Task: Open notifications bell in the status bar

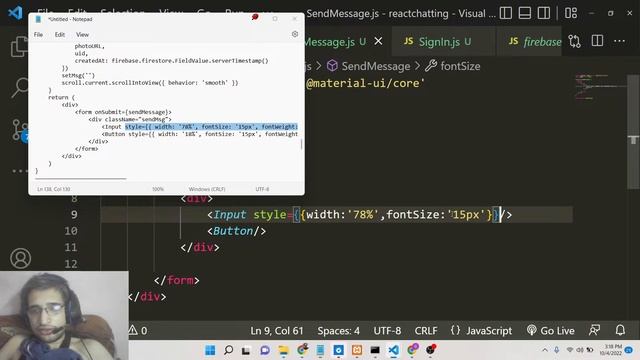Action: [620, 330]
